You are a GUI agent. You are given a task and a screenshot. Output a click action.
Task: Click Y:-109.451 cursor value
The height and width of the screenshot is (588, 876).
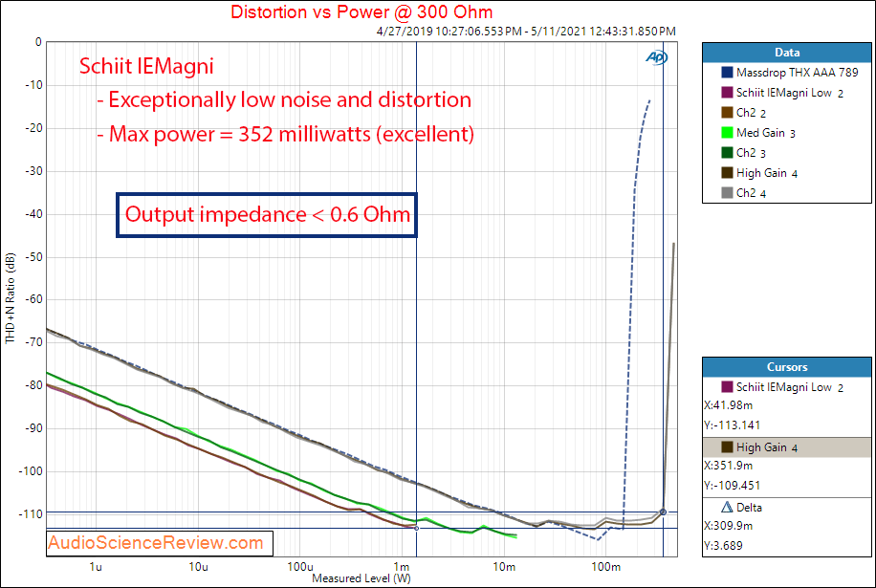(733, 486)
